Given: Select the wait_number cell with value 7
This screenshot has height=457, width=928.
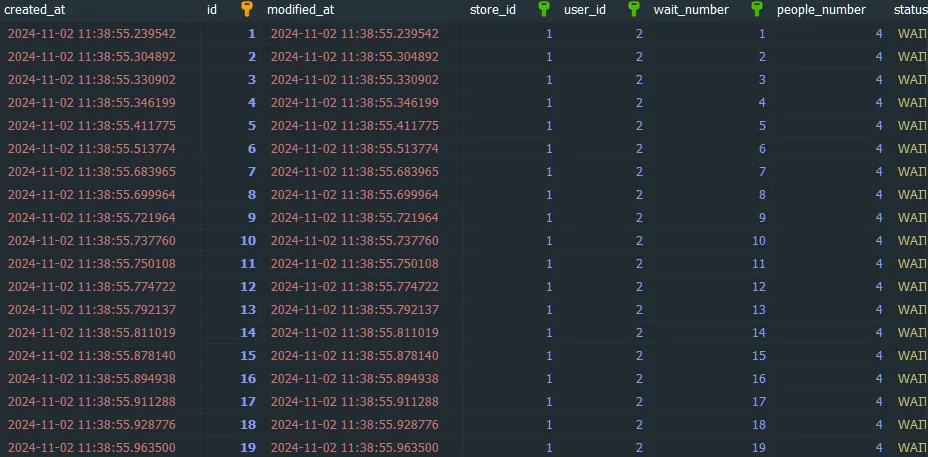Looking at the screenshot, I should click(762, 172).
